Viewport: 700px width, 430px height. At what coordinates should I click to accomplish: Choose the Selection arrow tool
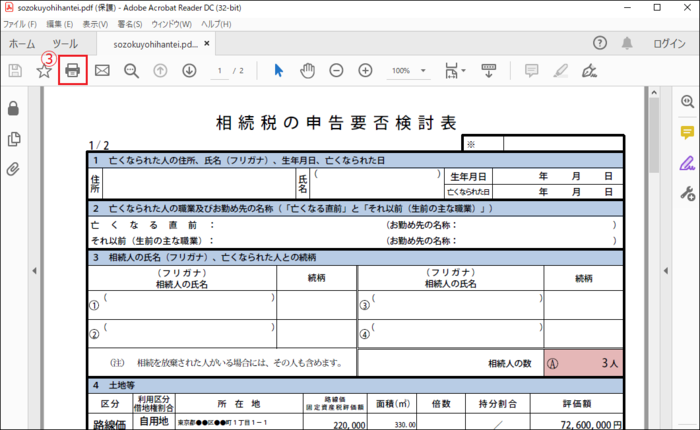[279, 71]
